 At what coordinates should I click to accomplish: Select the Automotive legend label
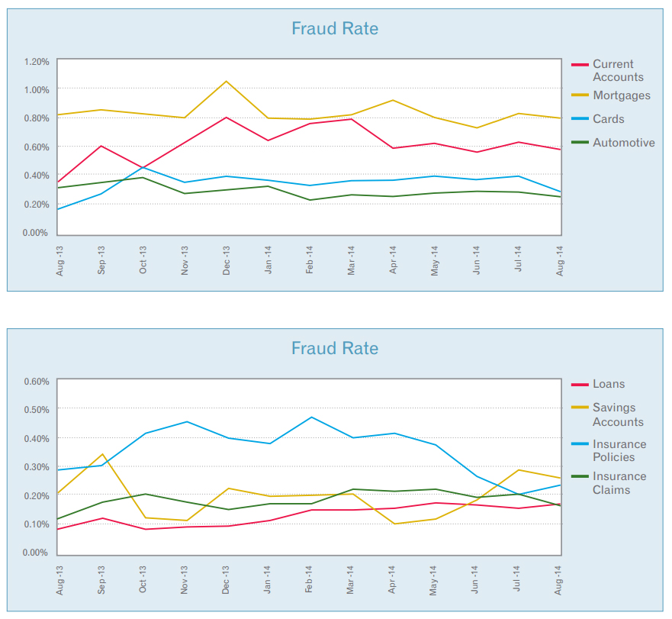(623, 143)
